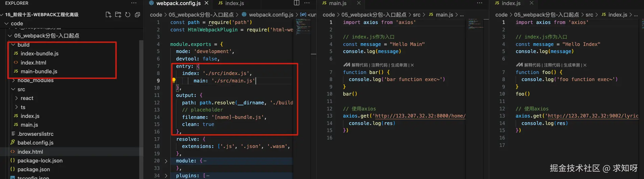Open more actions in first editor group
The height and width of the screenshot is (179, 644).
(x=307, y=3)
